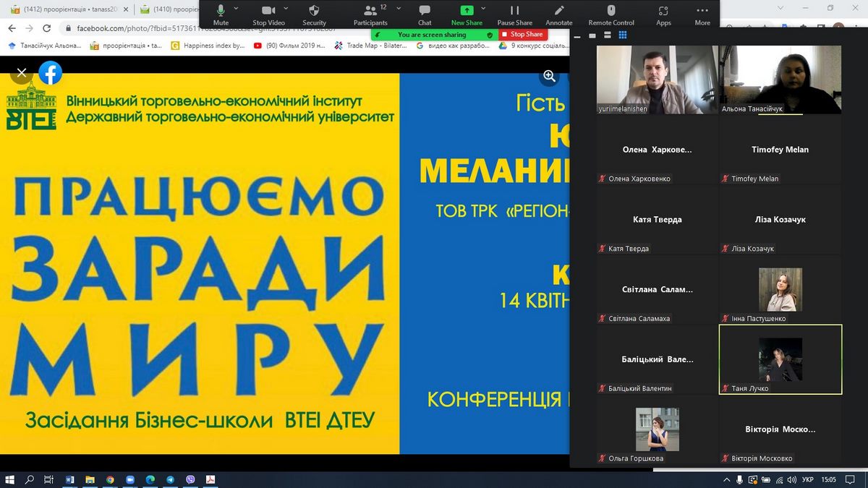The height and width of the screenshot is (488, 868).
Task: Open the More options menu
Action: pyautogui.click(x=702, y=12)
